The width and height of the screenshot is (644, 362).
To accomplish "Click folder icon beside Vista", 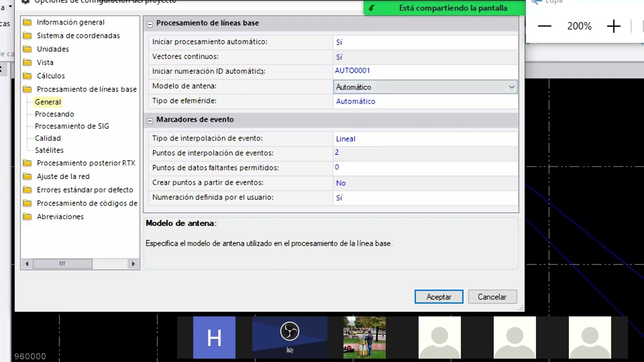I will (27, 62).
